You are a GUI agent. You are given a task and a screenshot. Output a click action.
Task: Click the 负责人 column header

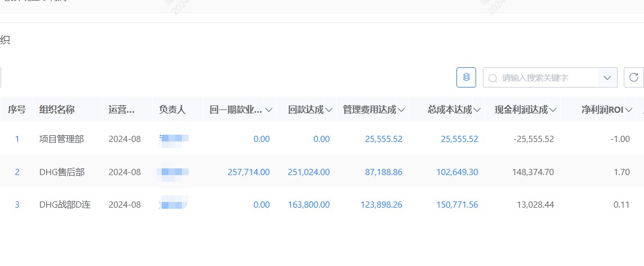click(x=172, y=110)
